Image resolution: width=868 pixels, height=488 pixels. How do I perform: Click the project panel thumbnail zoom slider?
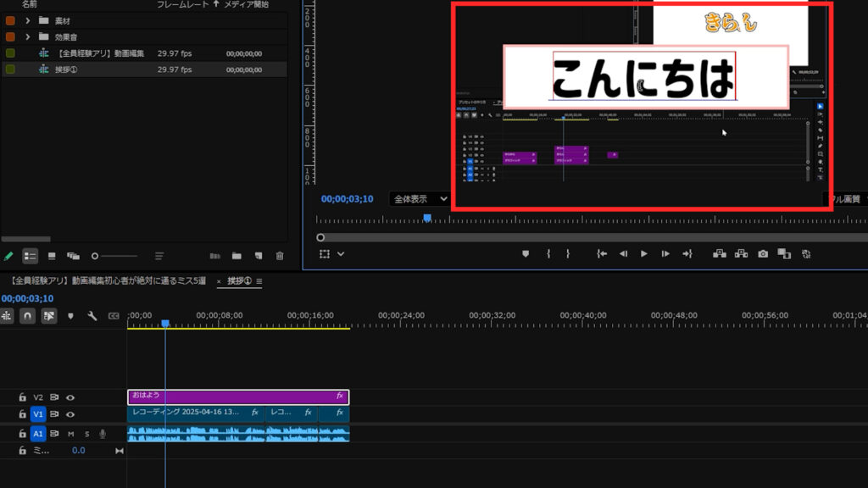point(95,256)
